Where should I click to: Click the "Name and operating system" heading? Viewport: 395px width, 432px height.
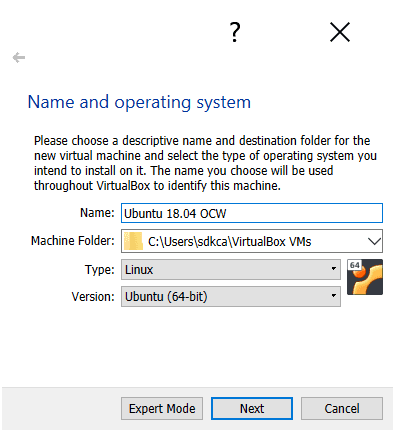tap(139, 102)
